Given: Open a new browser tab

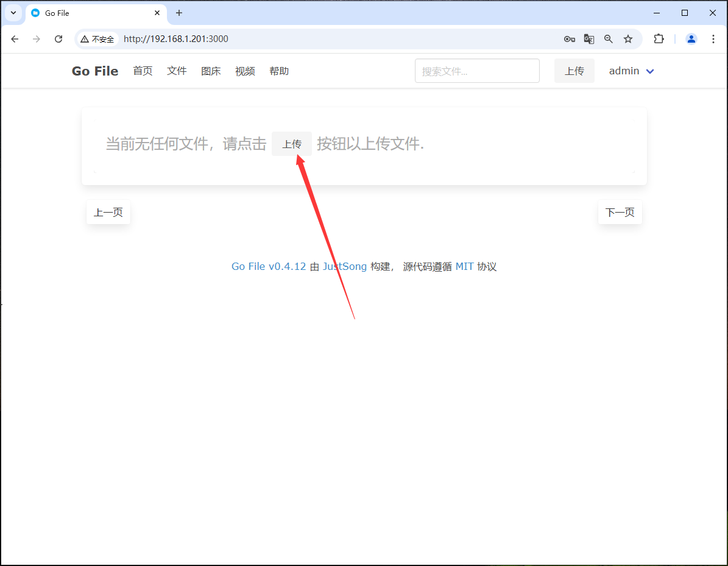Looking at the screenshot, I should click(179, 13).
